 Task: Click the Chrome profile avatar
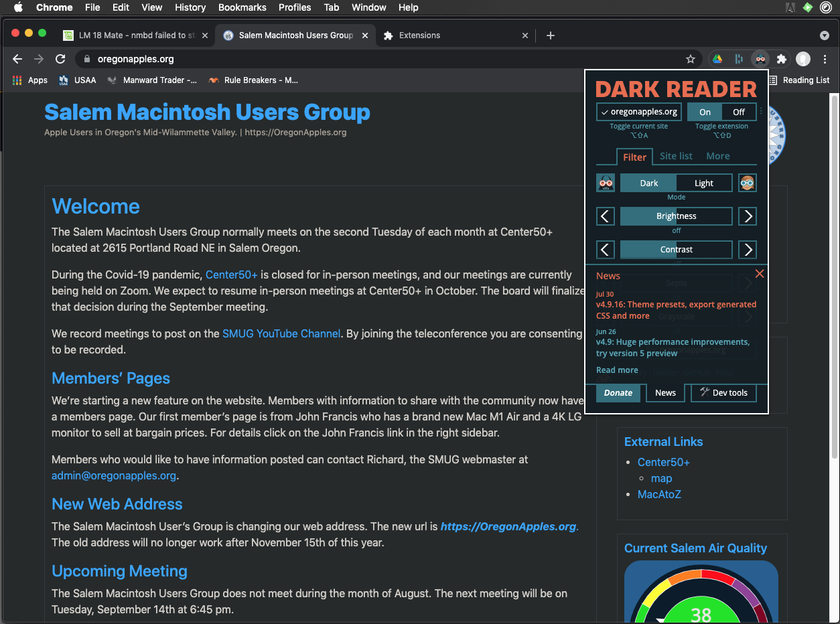pyautogui.click(x=803, y=59)
